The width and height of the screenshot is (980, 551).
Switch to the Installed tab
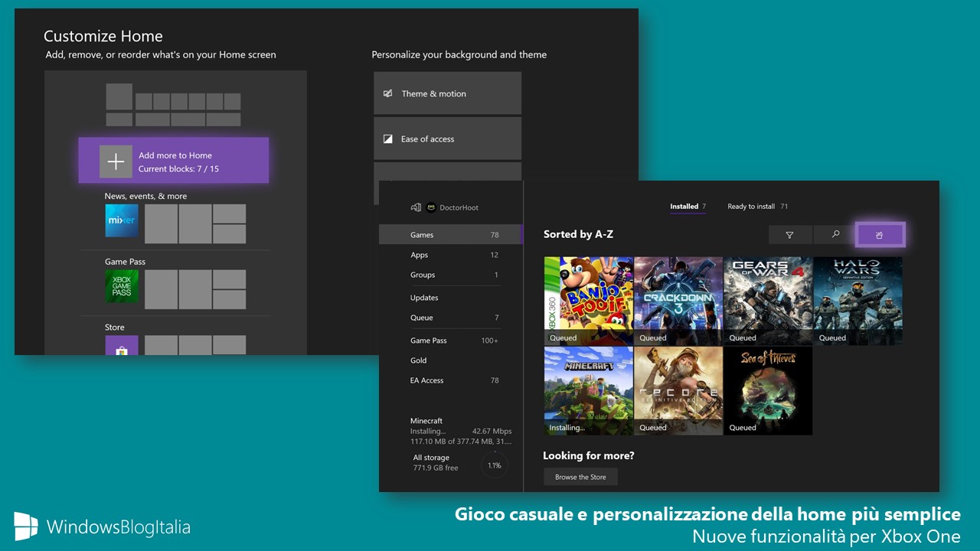point(688,207)
